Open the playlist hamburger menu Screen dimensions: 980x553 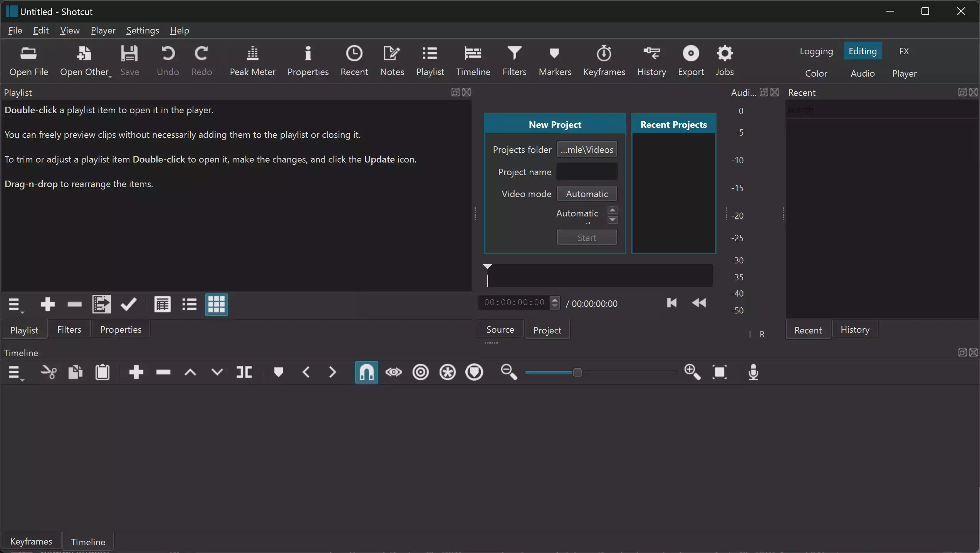15,305
